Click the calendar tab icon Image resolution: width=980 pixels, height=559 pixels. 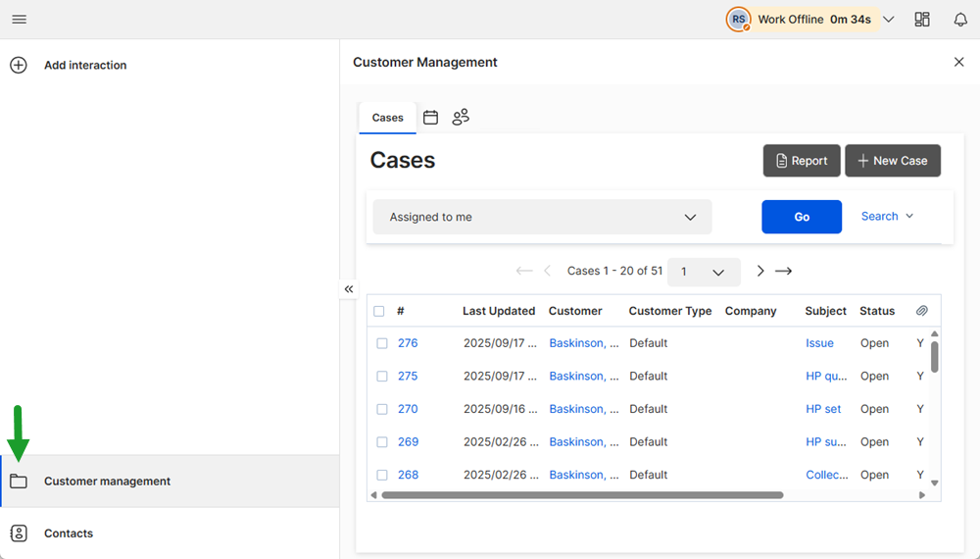point(430,118)
